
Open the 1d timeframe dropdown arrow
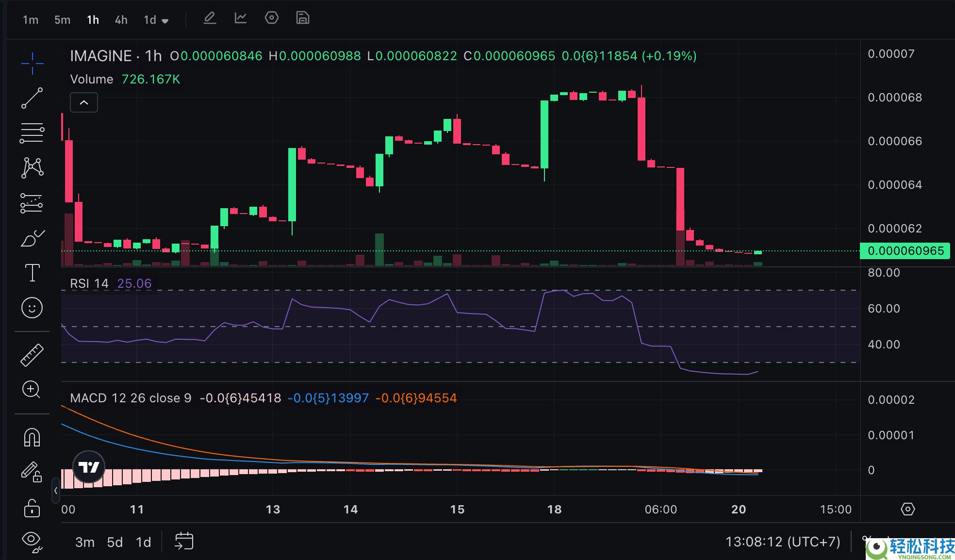click(x=165, y=21)
